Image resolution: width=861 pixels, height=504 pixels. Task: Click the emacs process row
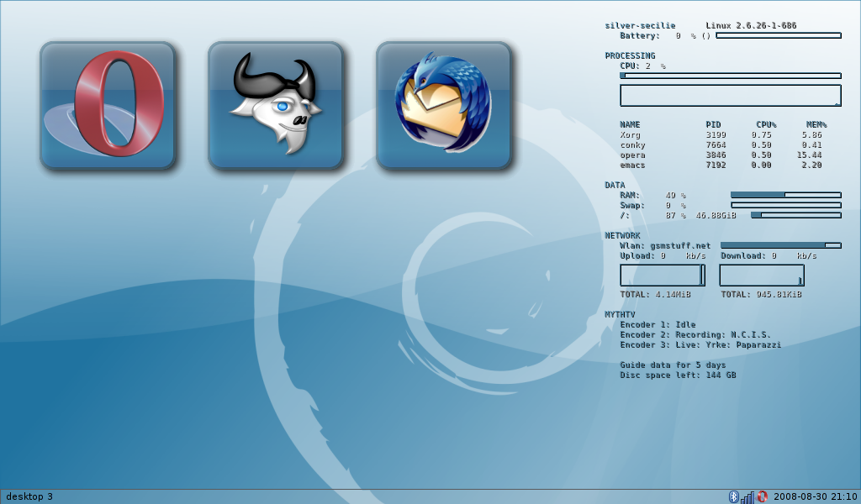click(721, 165)
